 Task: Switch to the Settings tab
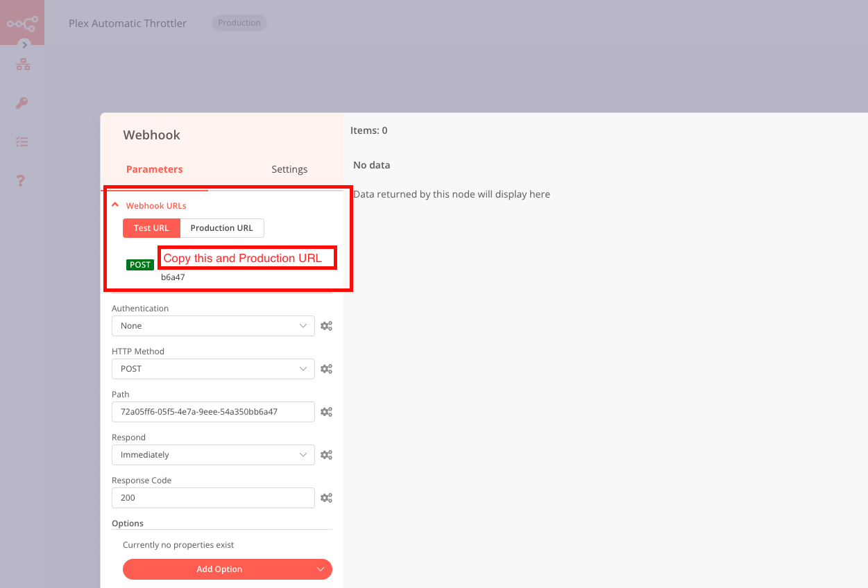289,169
